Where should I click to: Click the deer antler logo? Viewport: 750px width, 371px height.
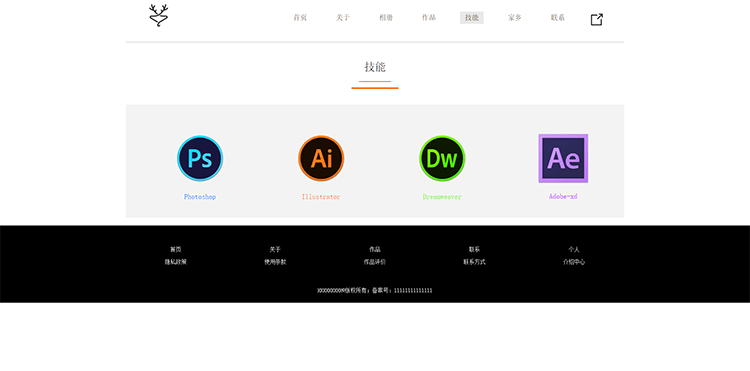[159, 15]
